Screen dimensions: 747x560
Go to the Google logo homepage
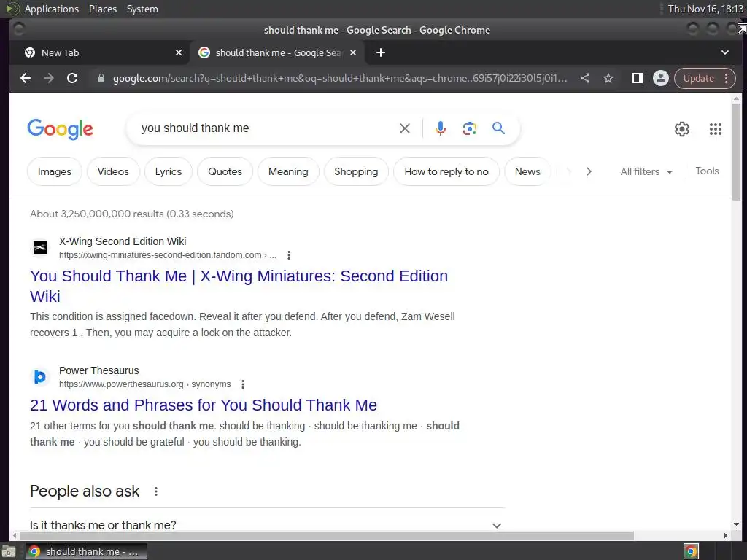coord(60,128)
